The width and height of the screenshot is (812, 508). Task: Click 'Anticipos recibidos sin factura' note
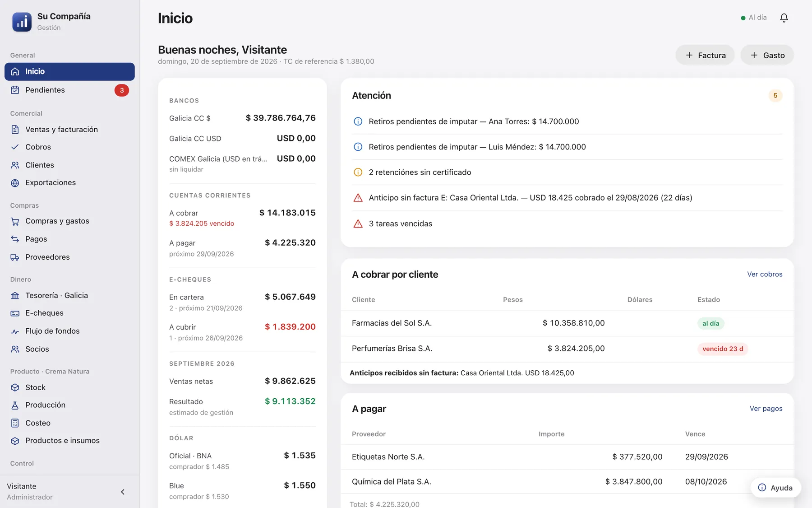pos(462,373)
